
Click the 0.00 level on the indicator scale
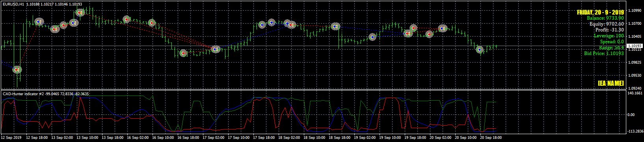631,115
